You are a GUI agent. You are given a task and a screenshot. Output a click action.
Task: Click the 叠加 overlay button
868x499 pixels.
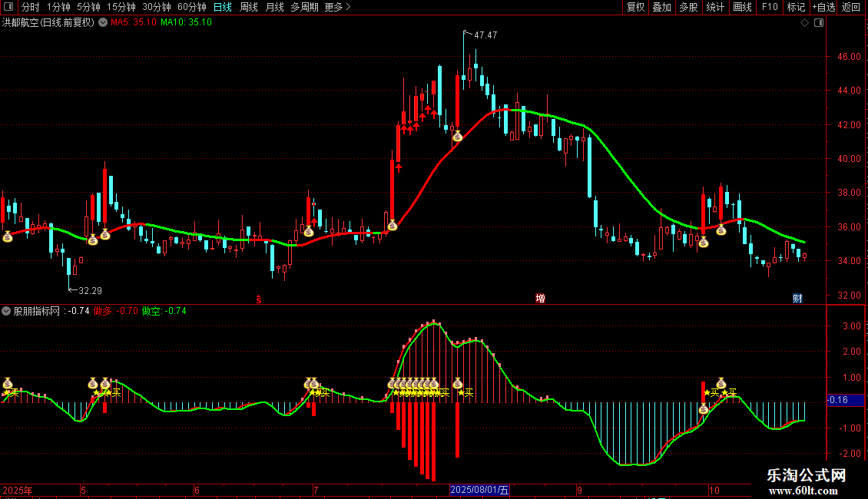click(x=661, y=7)
